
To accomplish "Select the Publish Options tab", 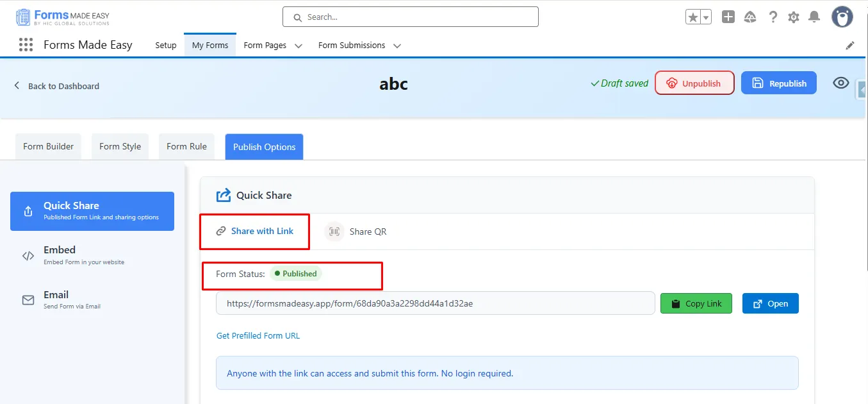I will click(264, 147).
